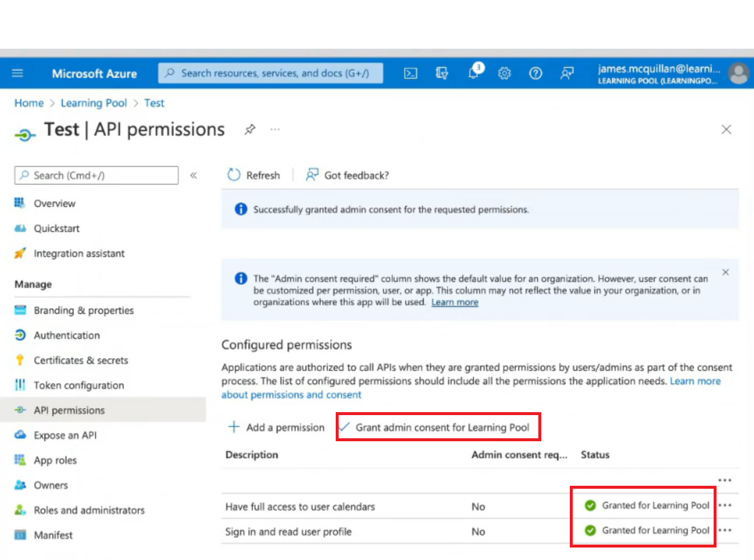Viewport: 754px width, 560px height.
Task: Open the account avatar picture
Action: coord(739,74)
